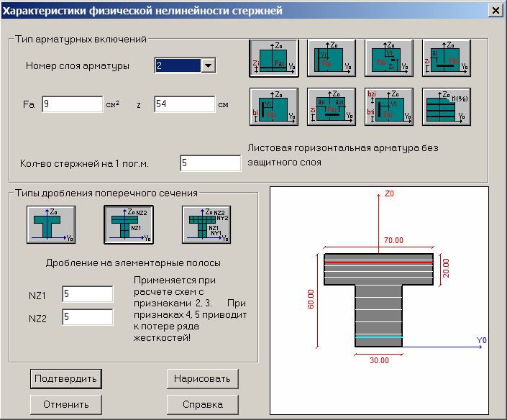Select vertical reinforcement icon with bi offset
This screenshot has width=507, height=420.
click(x=274, y=106)
